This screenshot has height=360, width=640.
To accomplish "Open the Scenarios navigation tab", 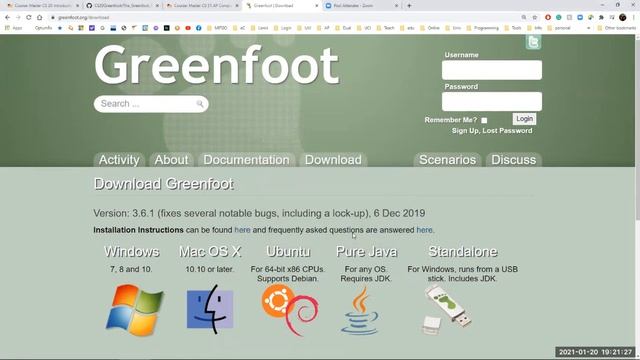I will pyautogui.click(x=447, y=160).
